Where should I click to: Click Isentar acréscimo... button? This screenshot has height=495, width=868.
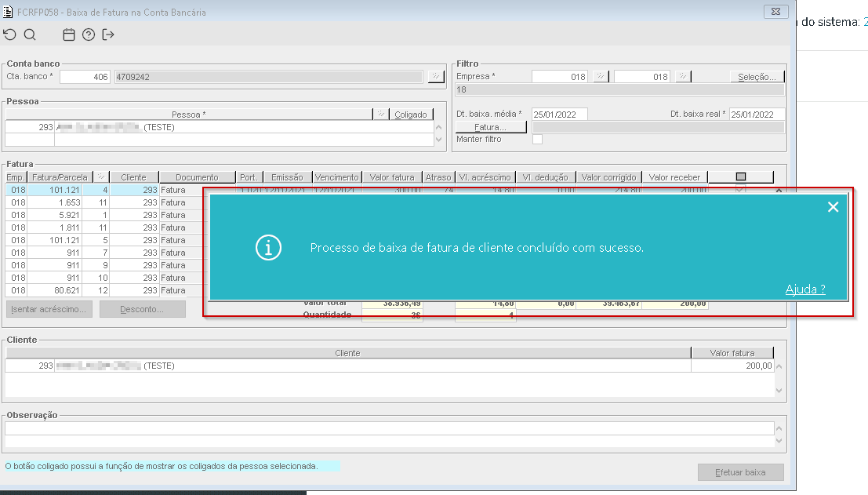pos(49,309)
